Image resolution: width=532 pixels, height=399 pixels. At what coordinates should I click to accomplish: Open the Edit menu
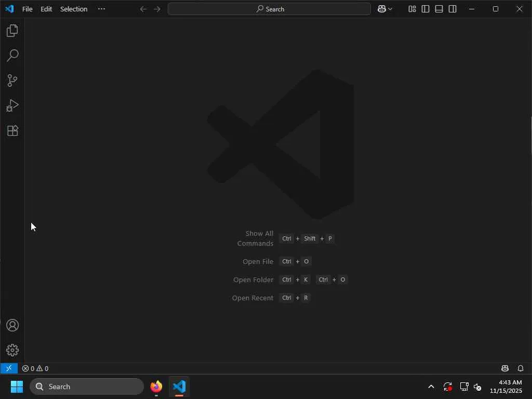[46, 9]
